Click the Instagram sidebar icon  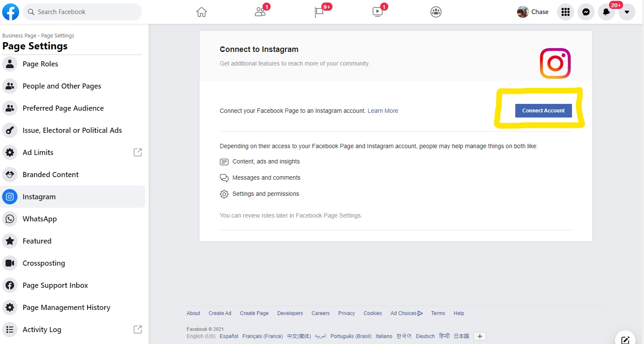tap(10, 197)
